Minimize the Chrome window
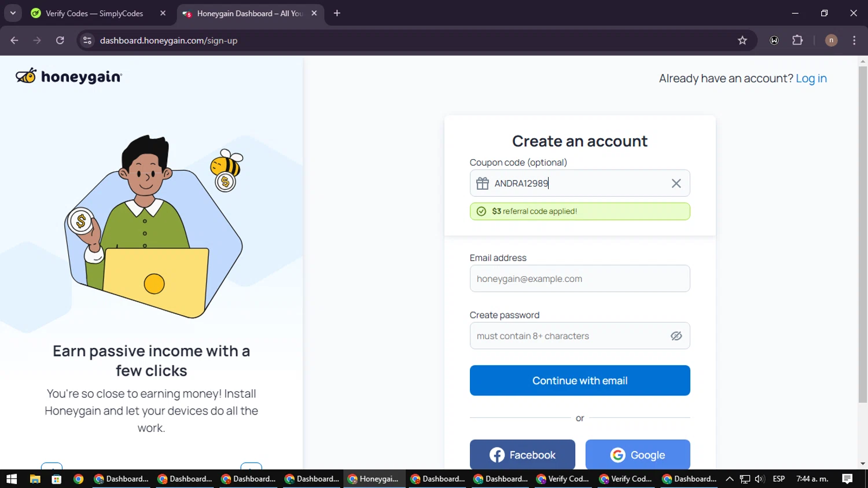 (795, 13)
